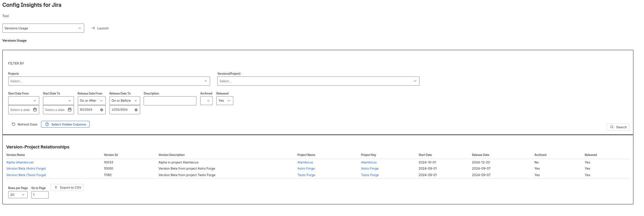Screen dimensions: 644x216
Task: Open the Rows per Page dropdown
Action: pyautogui.click(x=18, y=195)
